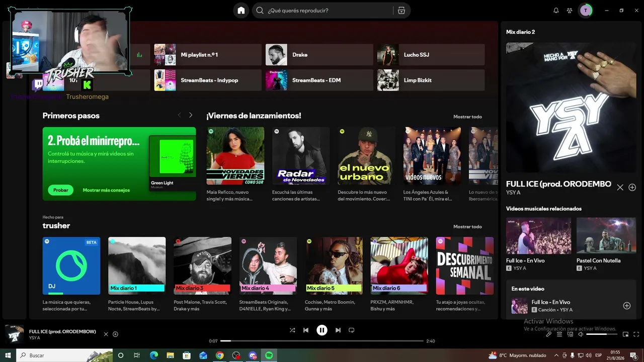
Task: Click X icon beside FULL ICE in side panel
Action: click(620, 188)
